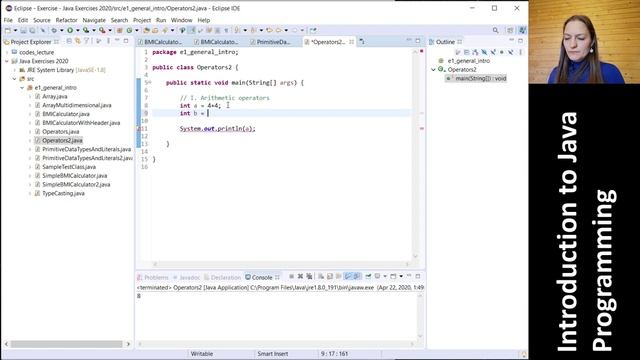The height and width of the screenshot is (360, 640).
Task: Click the Debug bug icon in toolbar
Action: [53, 30]
